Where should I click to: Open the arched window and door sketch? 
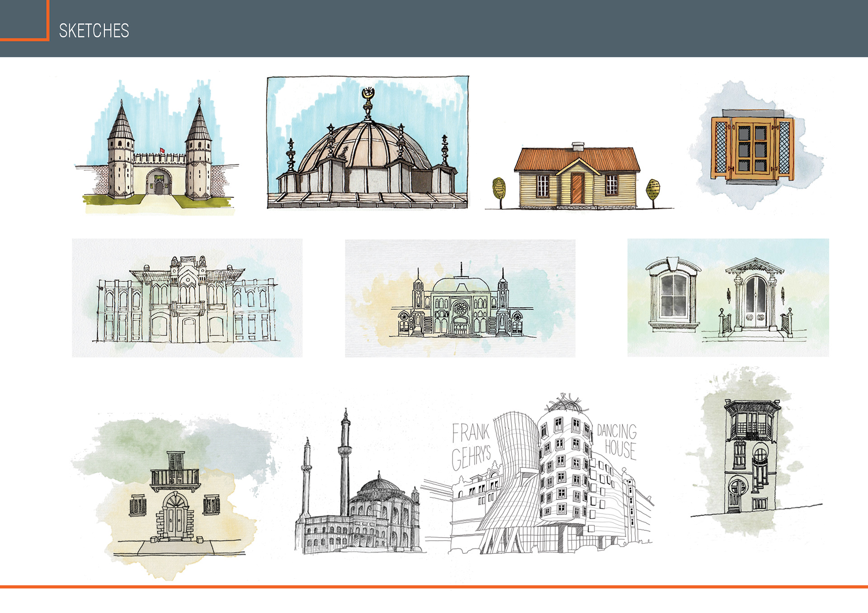tap(728, 298)
